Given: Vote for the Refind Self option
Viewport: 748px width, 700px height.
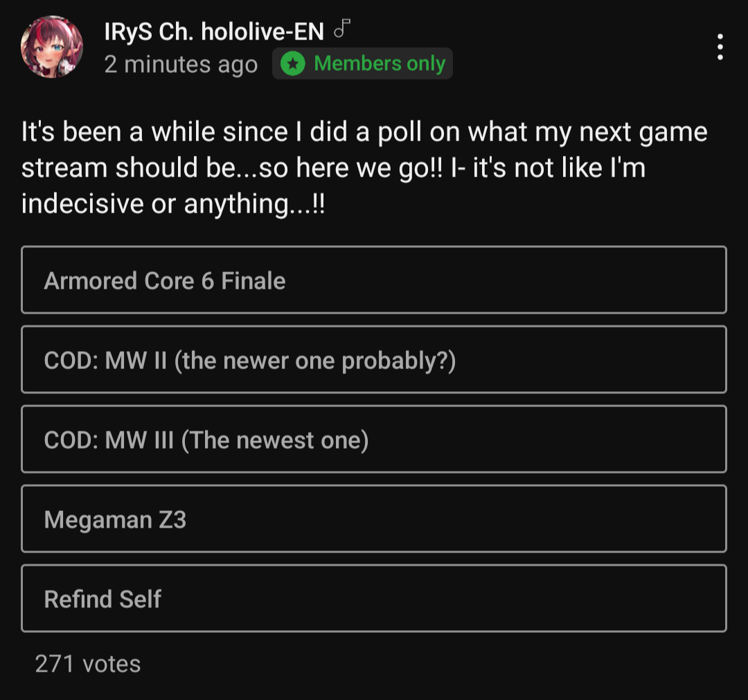Looking at the screenshot, I should [374, 598].
